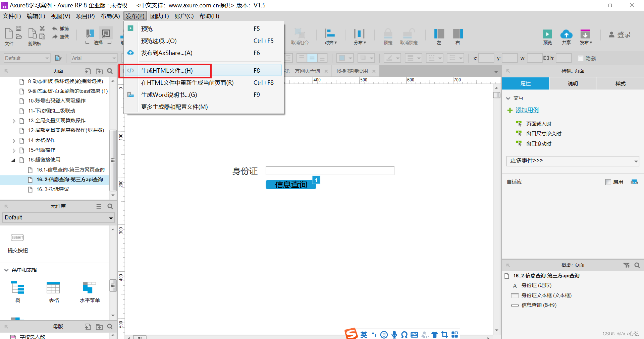
Task: Click the login (登录) user icon
Action: click(x=611, y=35)
